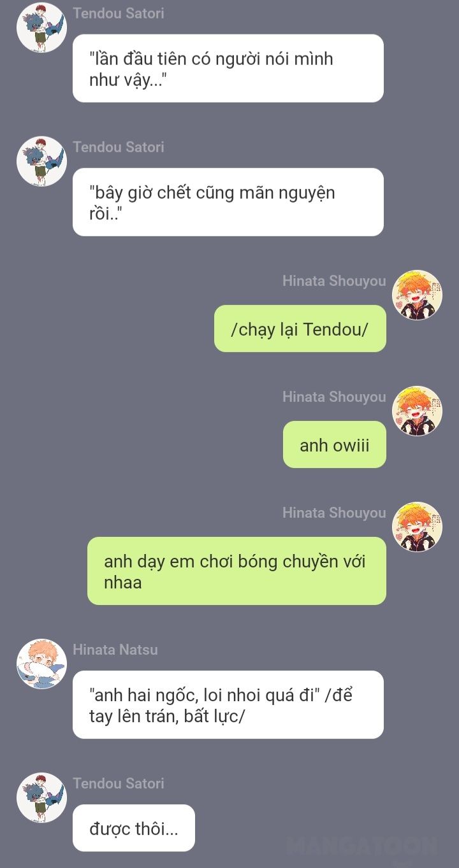Viewport: 459px width, 868px height.
Task: Tap the "được thôi..." message bubble
Action: [134, 828]
